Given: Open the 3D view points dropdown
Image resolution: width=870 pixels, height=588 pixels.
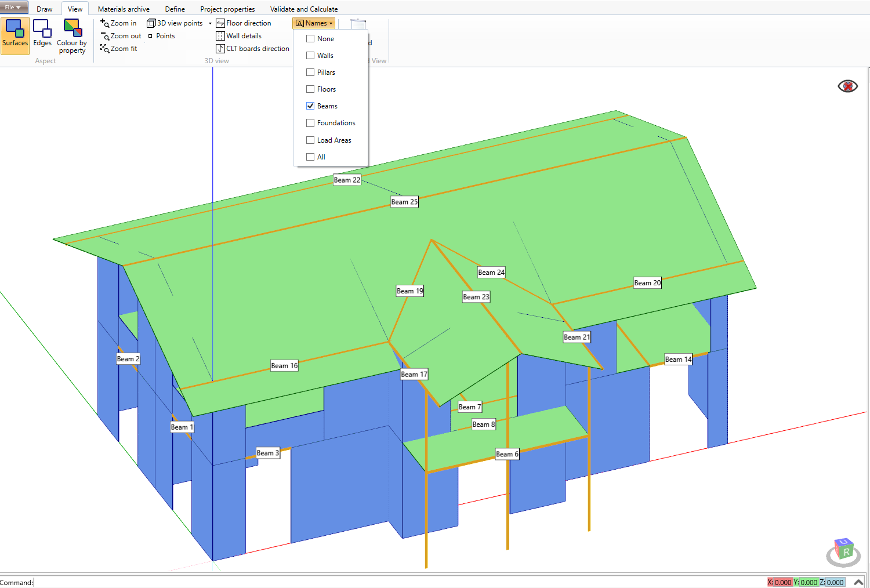Looking at the screenshot, I should [210, 24].
